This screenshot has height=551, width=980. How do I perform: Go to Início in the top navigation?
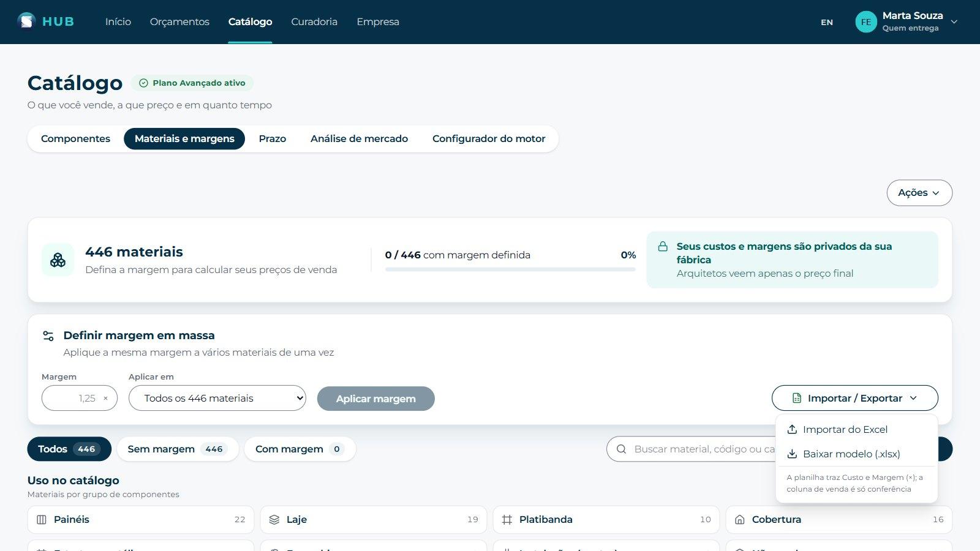tap(118, 22)
